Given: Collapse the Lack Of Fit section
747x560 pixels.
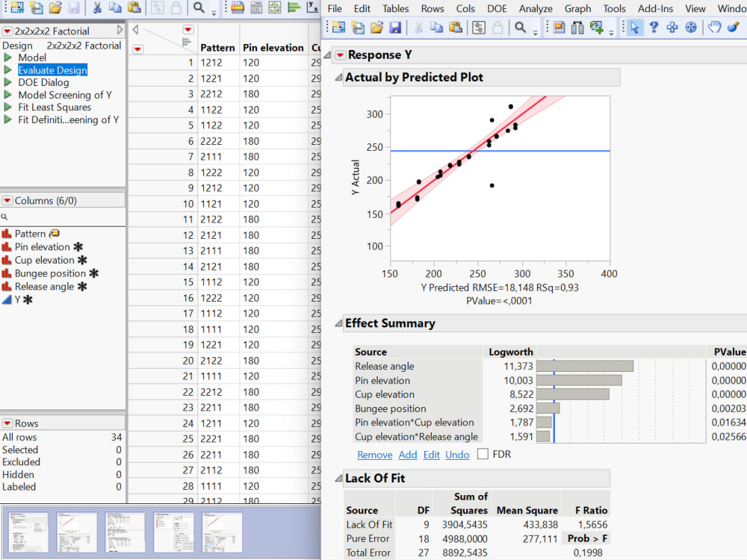Looking at the screenshot, I should 338,478.
